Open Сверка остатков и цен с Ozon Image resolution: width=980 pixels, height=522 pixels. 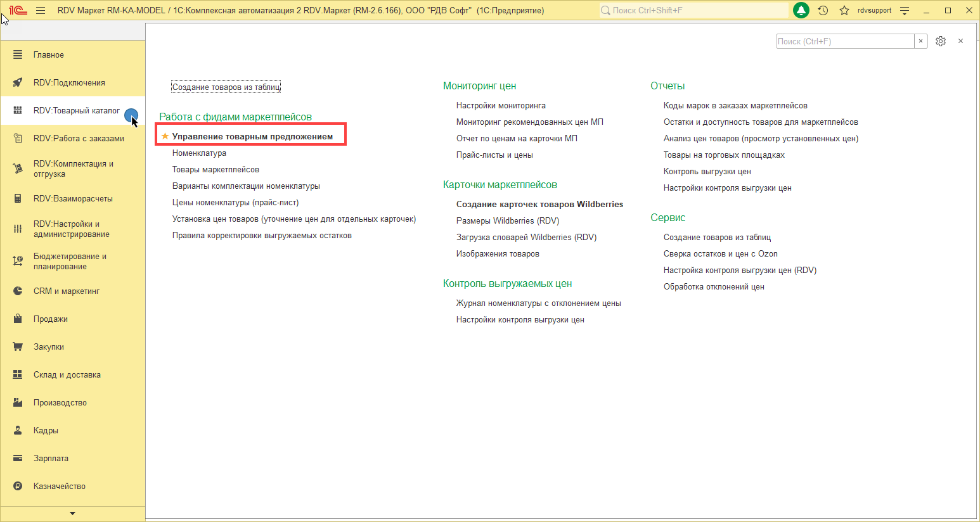pos(721,254)
